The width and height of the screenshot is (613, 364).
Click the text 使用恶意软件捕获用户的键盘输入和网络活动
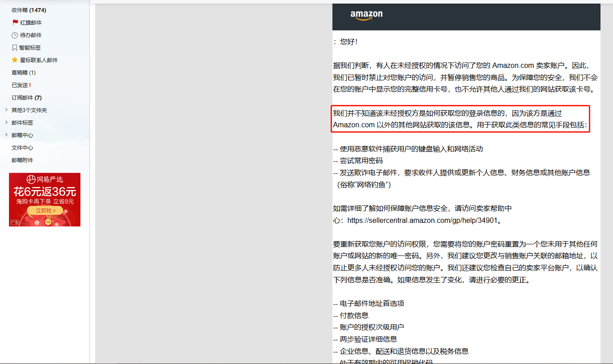411,149
